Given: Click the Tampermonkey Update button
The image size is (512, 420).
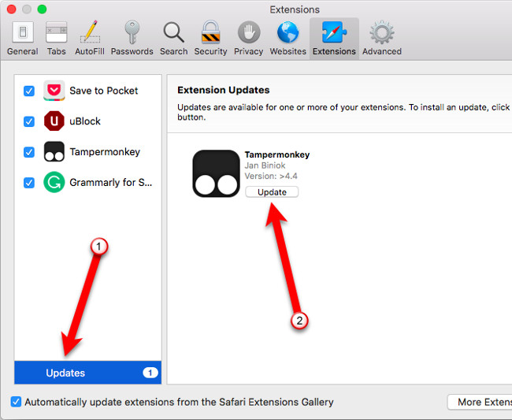Looking at the screenshot, I should pos(272,192).
